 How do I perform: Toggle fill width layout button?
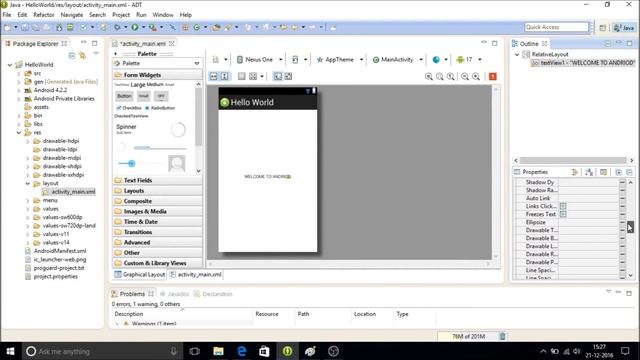click(x=213, y=76)
